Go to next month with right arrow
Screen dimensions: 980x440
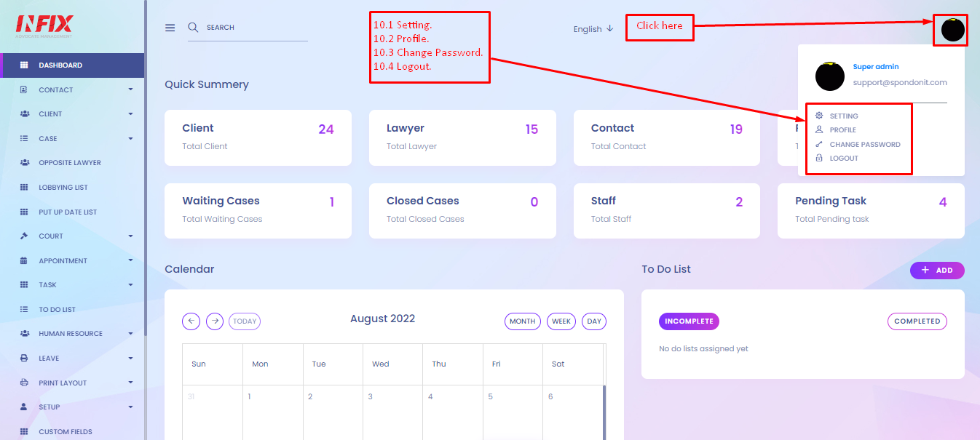[x=214, y=321]
